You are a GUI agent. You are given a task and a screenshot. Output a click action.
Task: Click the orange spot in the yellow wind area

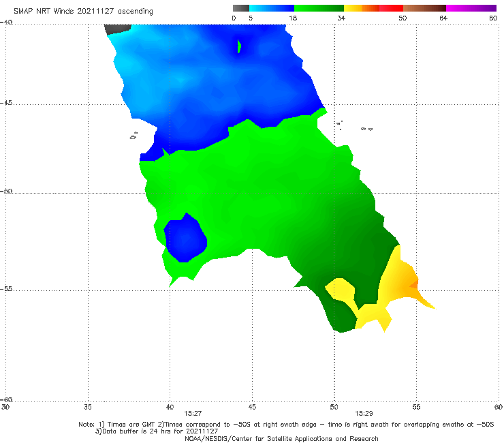(414, 284)
